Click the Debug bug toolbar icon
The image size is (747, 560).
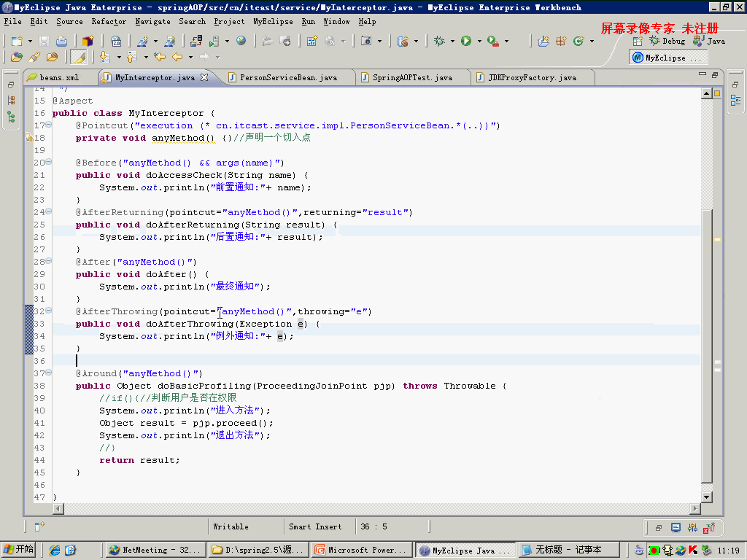coord(439,41)
